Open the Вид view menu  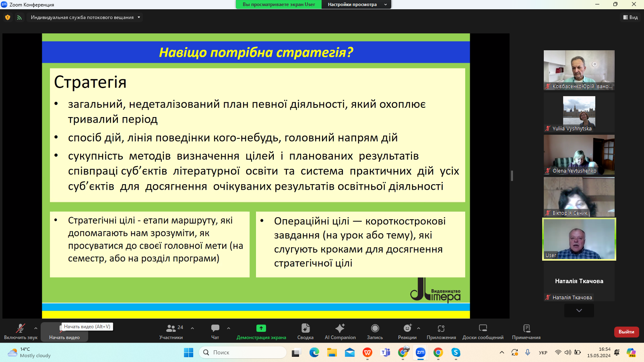(630, 17)
